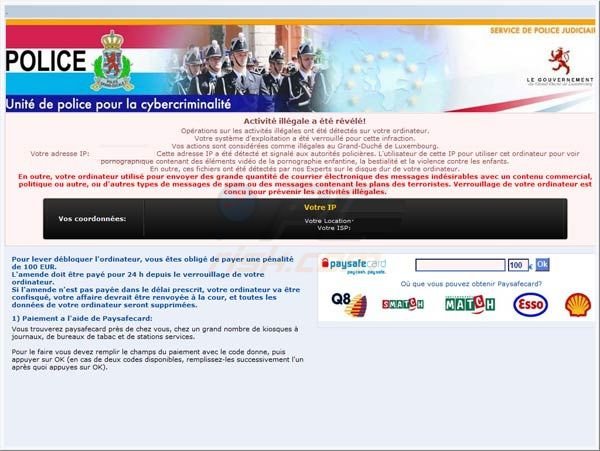
Task: Click the Smatch store logo
Action: 403,304
